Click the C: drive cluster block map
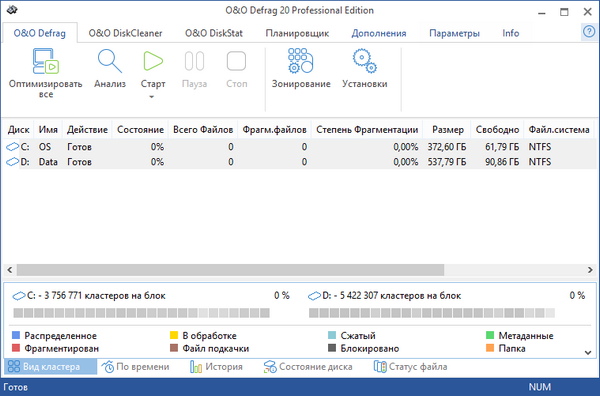 tap(141, 313)
